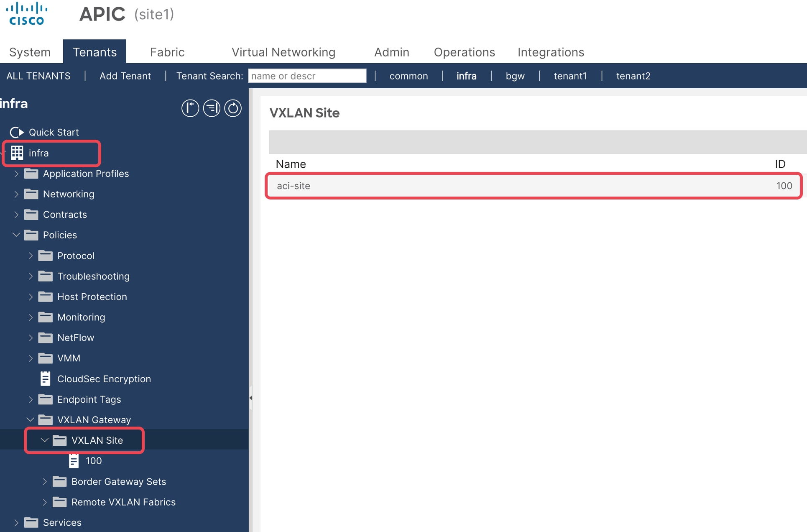Click the ID column header
The image size is (807, 532).
click(x=780, y=164)
